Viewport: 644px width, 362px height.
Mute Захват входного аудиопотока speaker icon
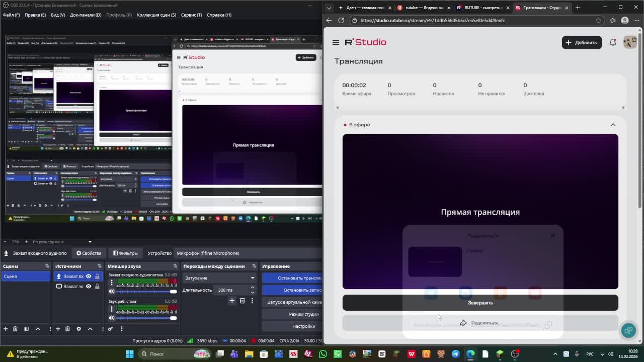click(112, 291)
